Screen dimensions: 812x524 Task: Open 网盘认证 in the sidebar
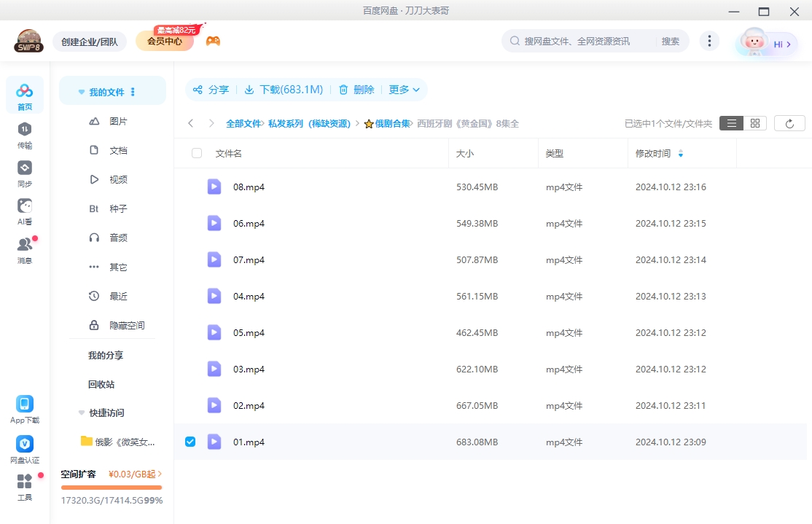tap(25, 447)
